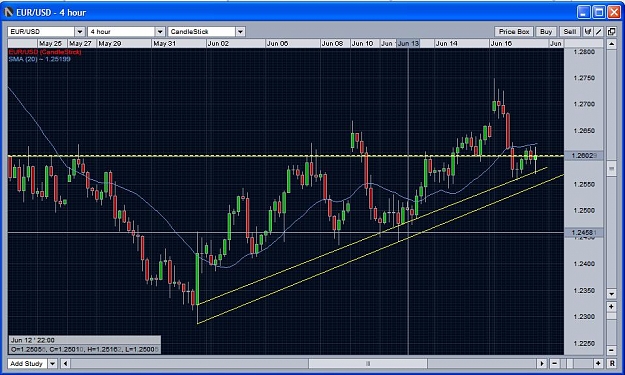
Task: Click the 1.2350 price axis label
Action: pos(584,291)
